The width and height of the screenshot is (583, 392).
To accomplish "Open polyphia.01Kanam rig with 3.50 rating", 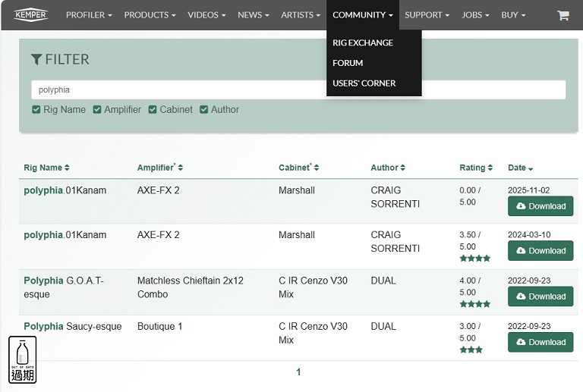I will 65,235.
